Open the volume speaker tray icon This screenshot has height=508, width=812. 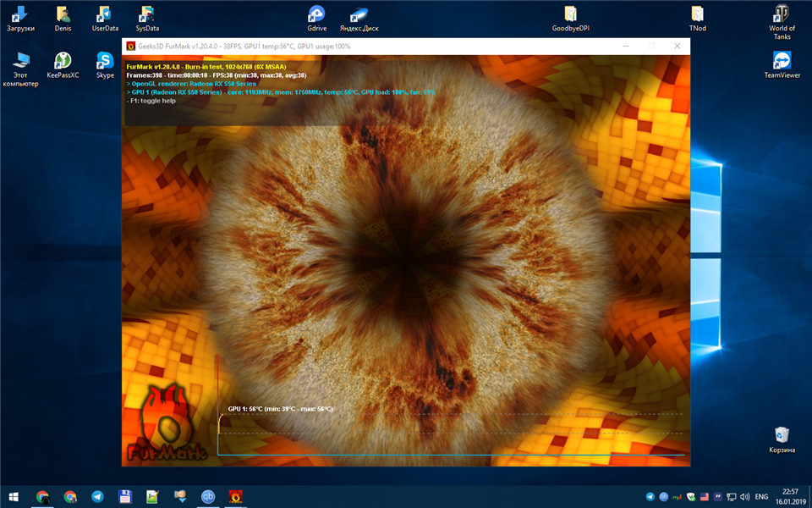tap(745, 497)
